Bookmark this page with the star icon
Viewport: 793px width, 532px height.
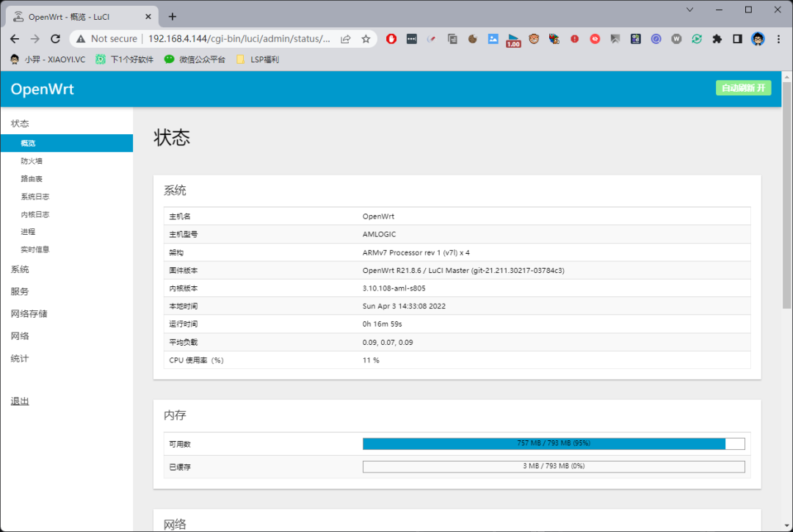(366, 39)
